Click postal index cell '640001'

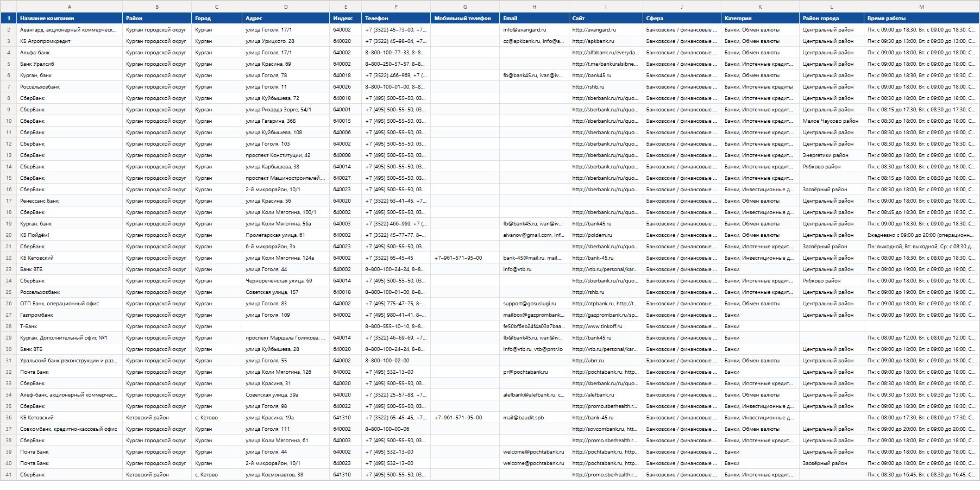pyautogui.click(x=345, y=109)
